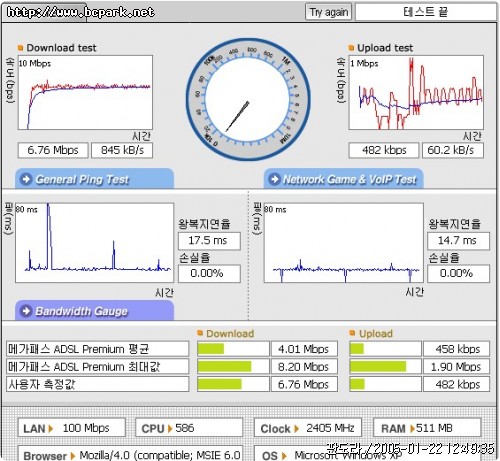
Task: Click the 6.76 Mbps download speed field
Action: 53,150
